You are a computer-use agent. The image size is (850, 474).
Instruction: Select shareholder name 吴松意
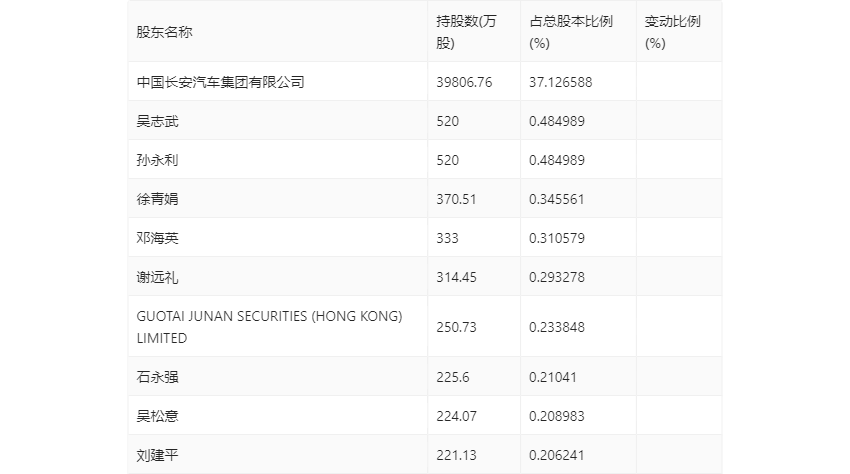coord(157,416)
